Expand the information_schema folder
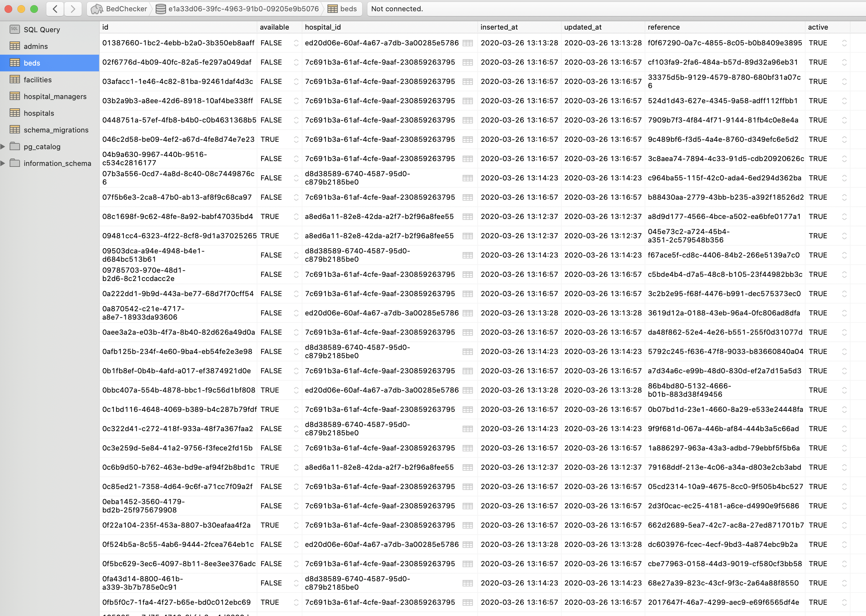 tap(3, 163)
